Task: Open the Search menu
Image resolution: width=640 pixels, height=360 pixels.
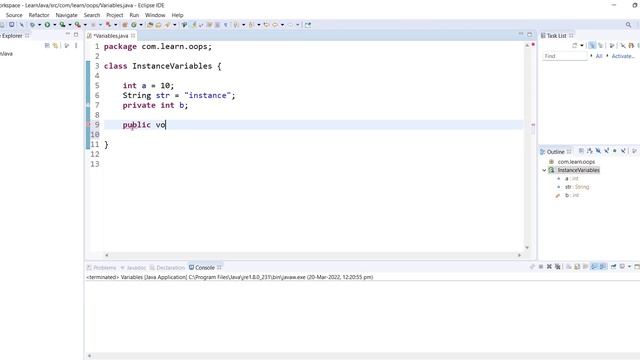Action: tap(92, 15)
